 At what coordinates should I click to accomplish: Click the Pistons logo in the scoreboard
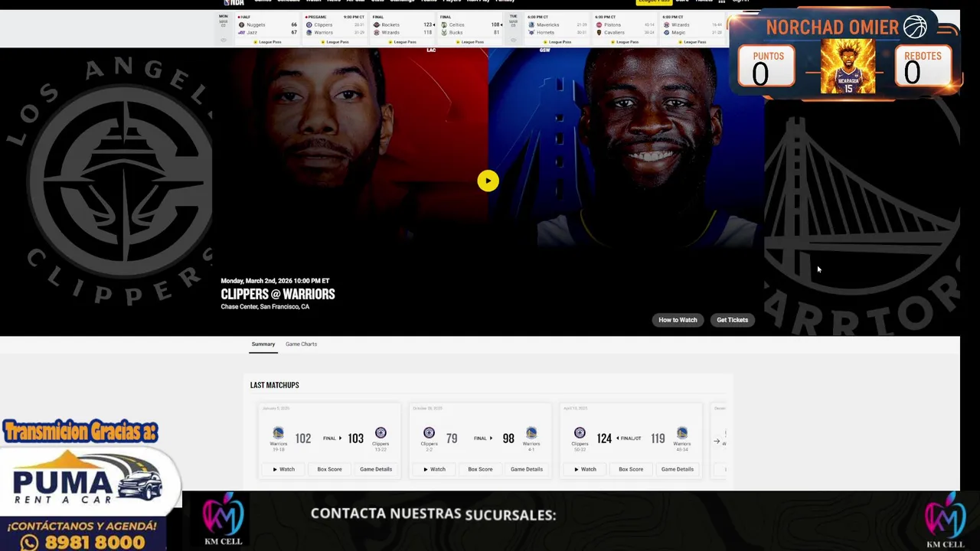tap(599, 25)
